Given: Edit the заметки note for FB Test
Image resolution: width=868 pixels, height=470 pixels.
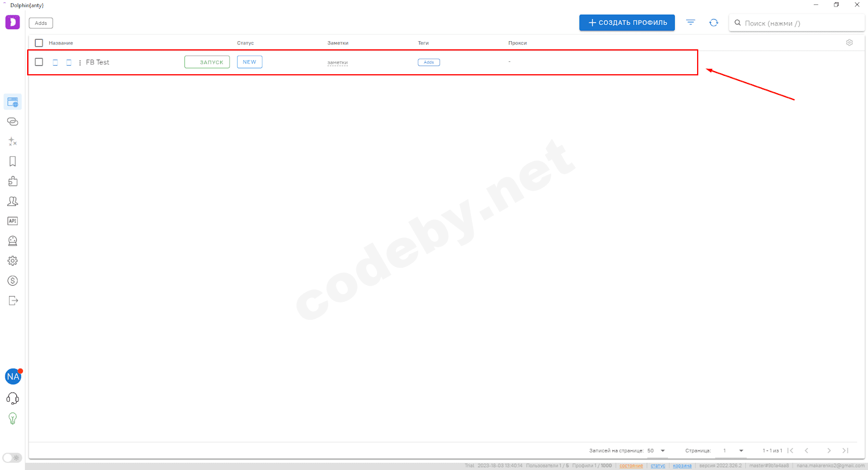Looking at the screenshot, I should pyautogui.click(x=337, y=62).
